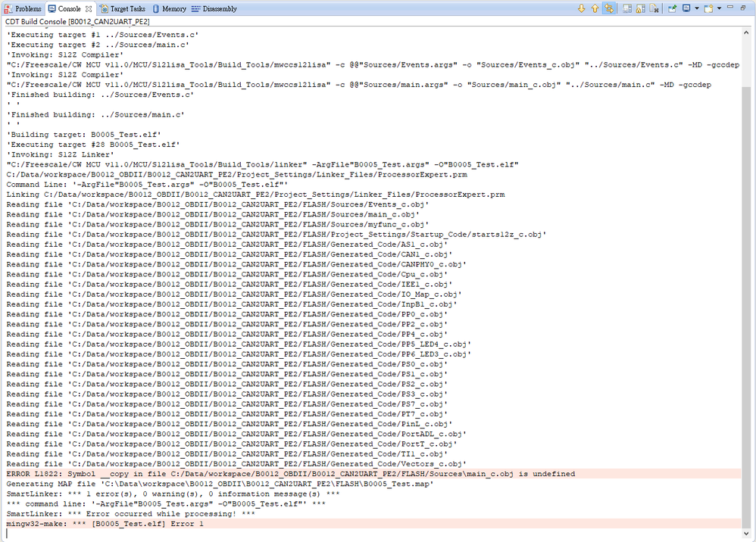
Task: Click the Reading file myfunc_c.obj line
Action: (217, 225)
